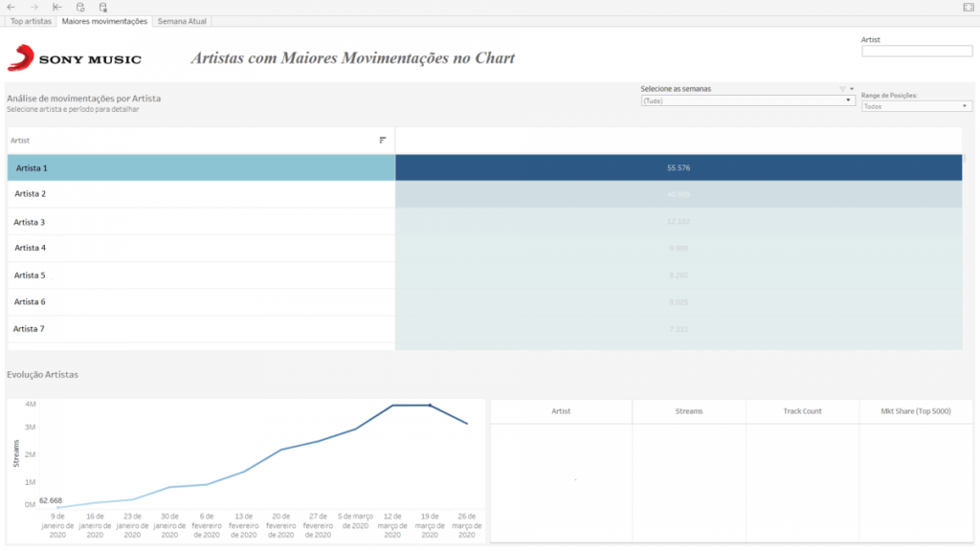Select the Artista 1 row
The image size is (980, 551).
[x=201, y=167]
